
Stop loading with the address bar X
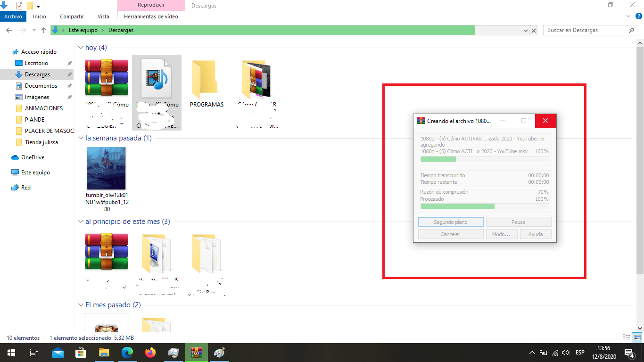534,30
